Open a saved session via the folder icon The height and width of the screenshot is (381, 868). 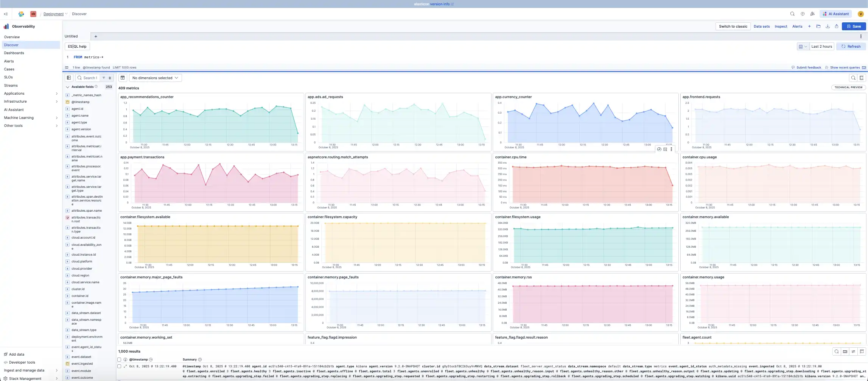[x=818, y=26]
